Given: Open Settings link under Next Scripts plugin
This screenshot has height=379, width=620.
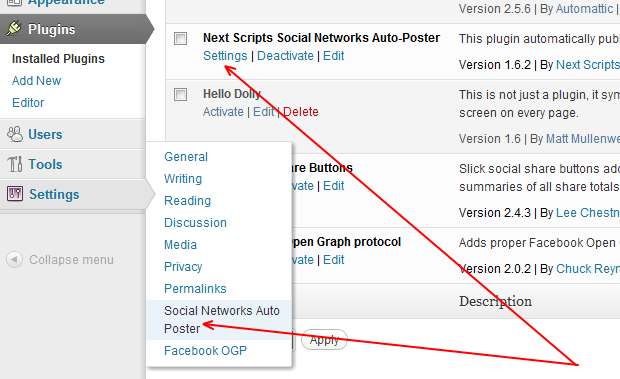Looking at the screenshot, I should pyautogui.click(x=225, y=56).
